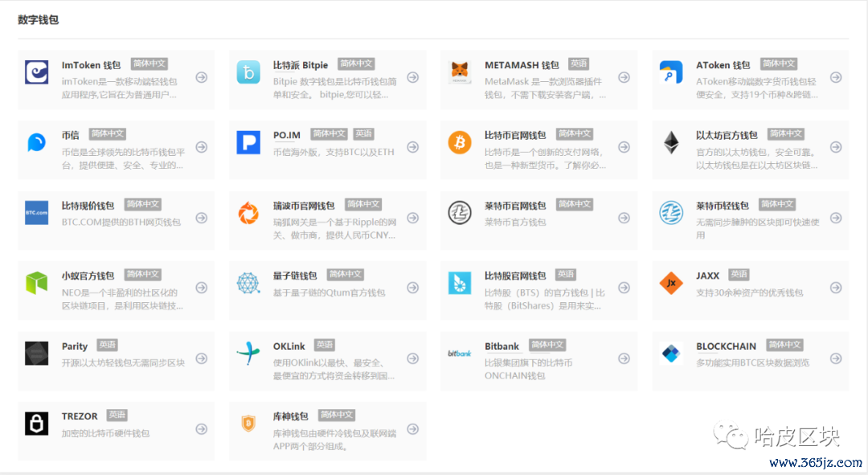Click the PO.IM blue P logo

248,143
